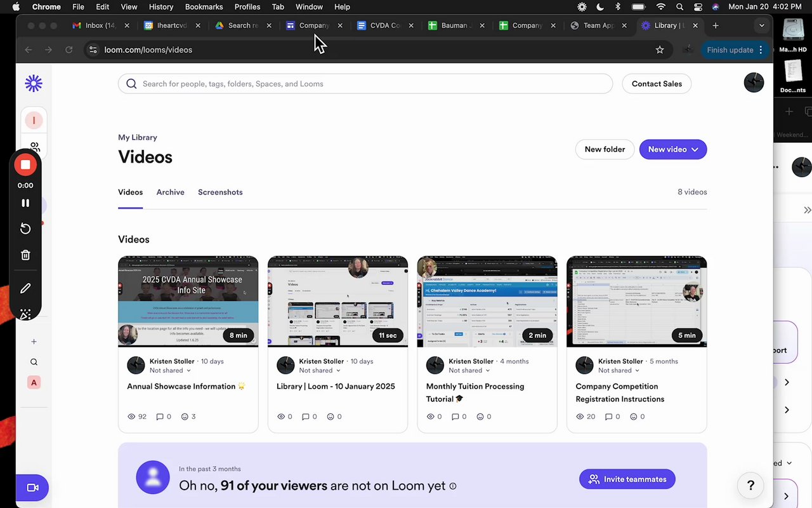The image size is (812, 508).
Task: Open the Bookmarks menu in menu bar
Action: [204, 7]
